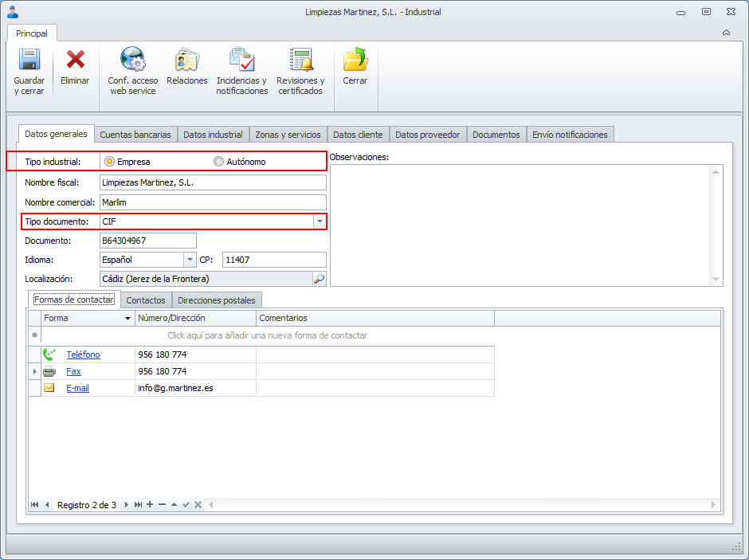Click the Cerrar folder icon

355,59
